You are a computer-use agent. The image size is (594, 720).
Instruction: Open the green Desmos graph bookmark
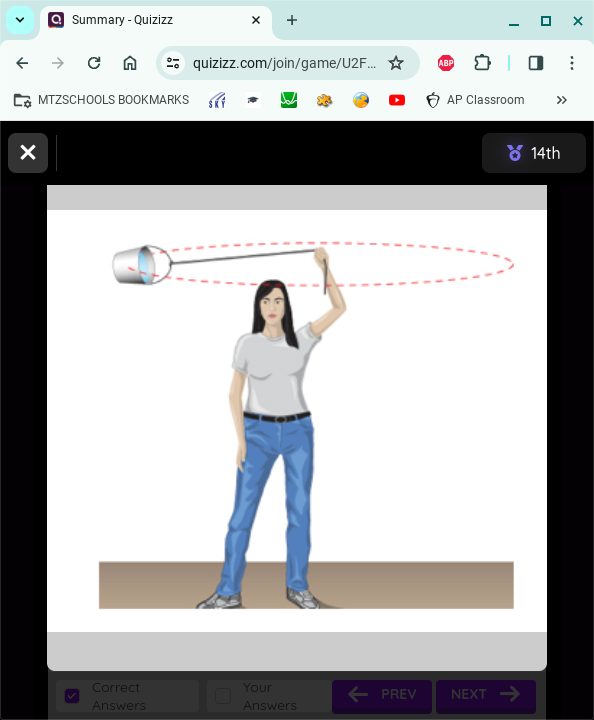(289, 100)
